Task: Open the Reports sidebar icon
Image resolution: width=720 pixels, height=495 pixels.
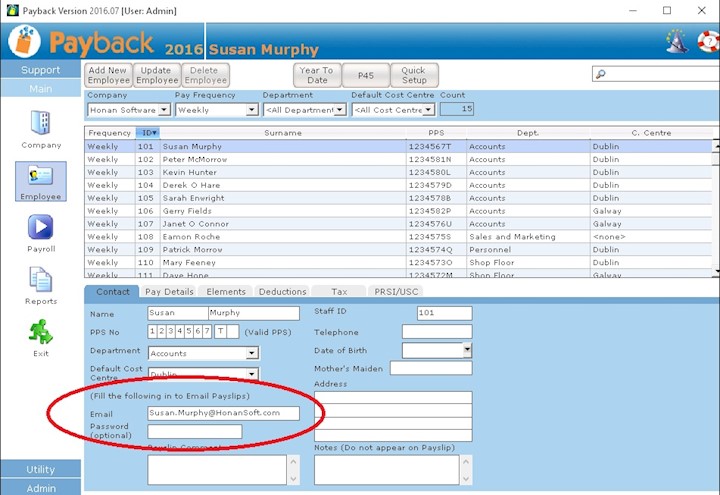Action: click(x=41, y=280)
